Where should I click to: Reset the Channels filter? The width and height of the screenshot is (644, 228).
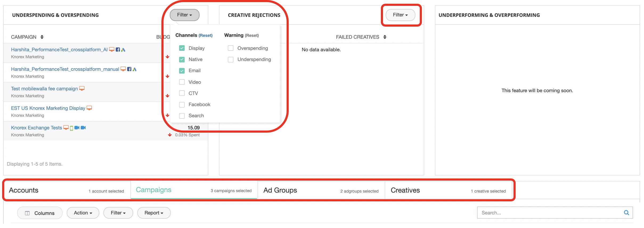[x=206, y=35]
